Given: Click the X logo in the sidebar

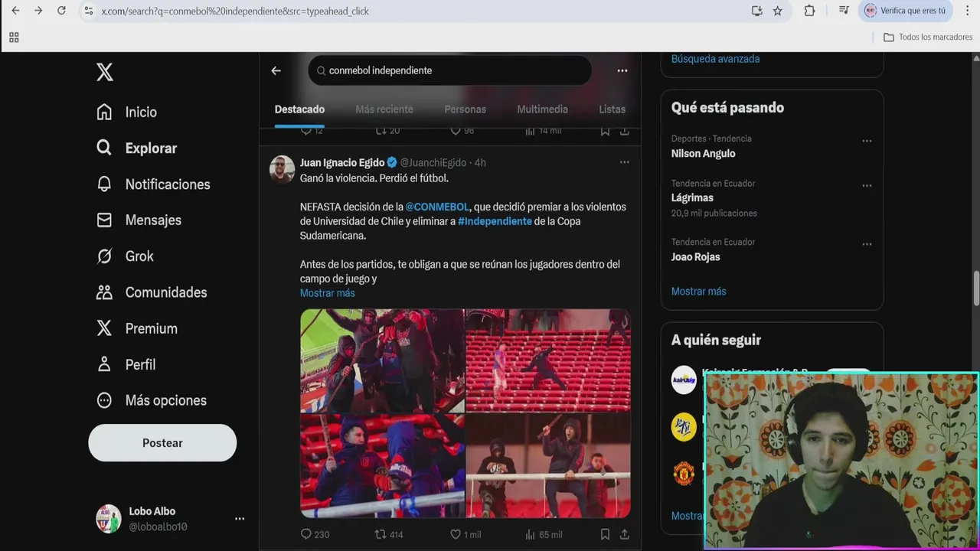Looking at the screenshot, I should coord(105,72).
